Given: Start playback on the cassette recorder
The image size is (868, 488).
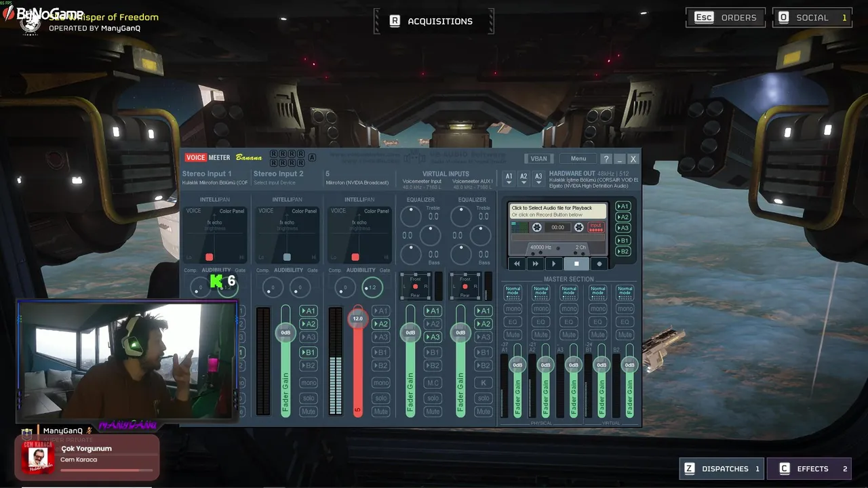Looking at the screenshot, I should [x=554, y=264].
